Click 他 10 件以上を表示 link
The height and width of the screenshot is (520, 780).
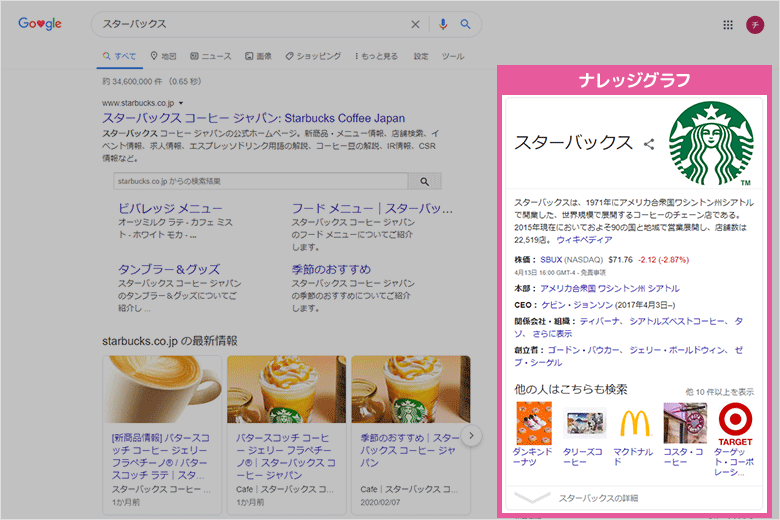pyautogui.click(x=719, y=392)
